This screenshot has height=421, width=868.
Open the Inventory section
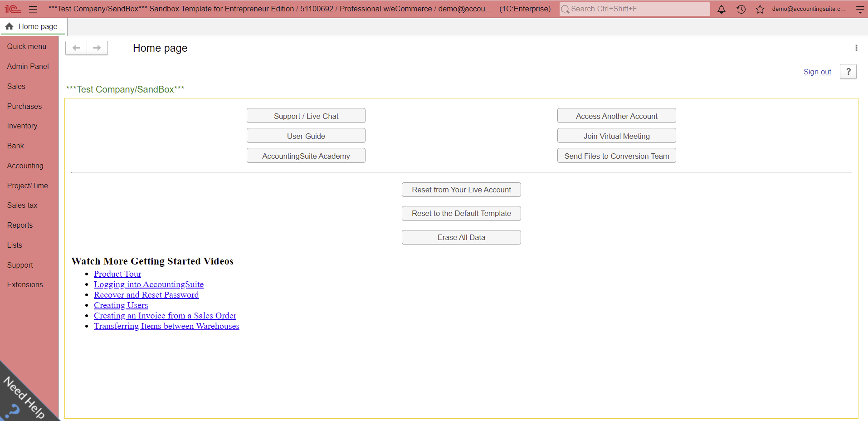(22, 126)
